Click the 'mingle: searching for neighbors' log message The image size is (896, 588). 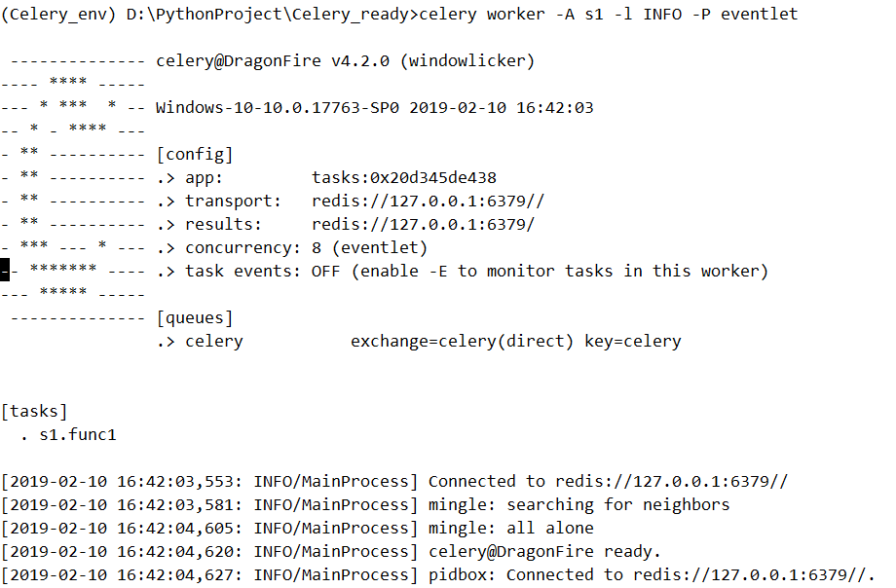pos(579,505)
